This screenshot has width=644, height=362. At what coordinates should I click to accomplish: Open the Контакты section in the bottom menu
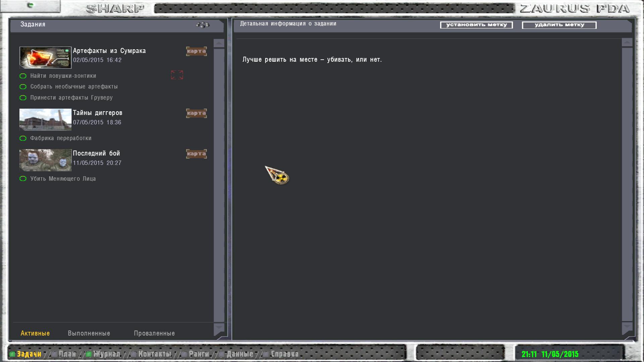[x=154, y=354]
